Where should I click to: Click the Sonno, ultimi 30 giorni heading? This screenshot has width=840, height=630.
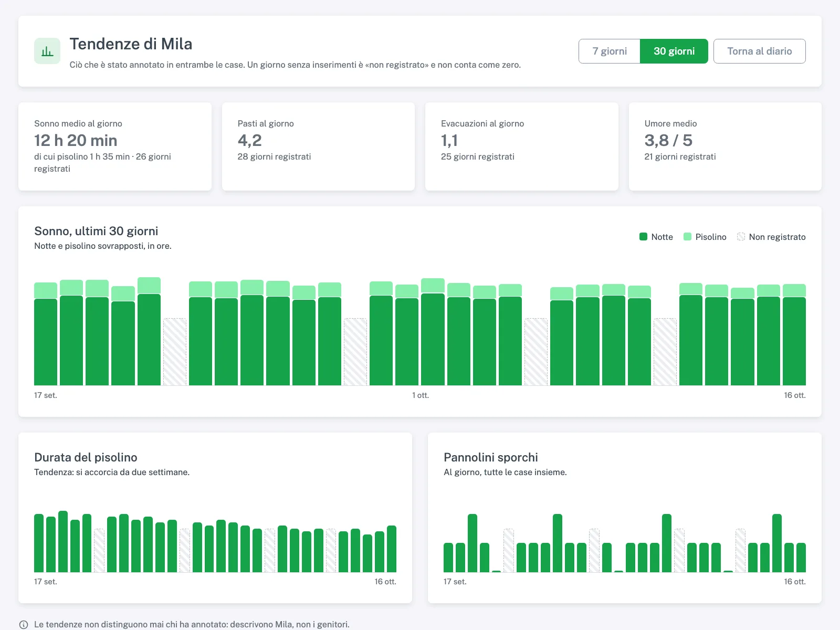[x=96, y=231]
